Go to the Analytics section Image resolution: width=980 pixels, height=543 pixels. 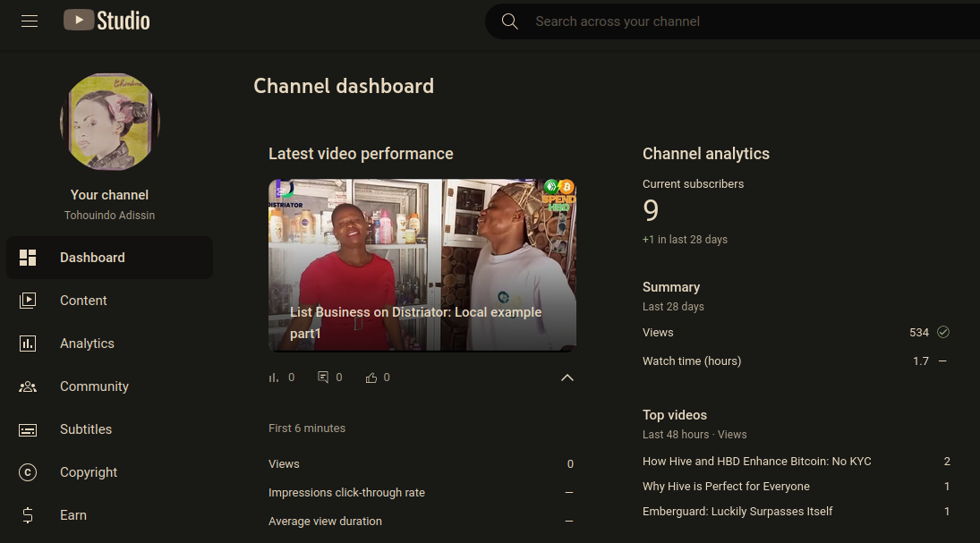[109, 344]
